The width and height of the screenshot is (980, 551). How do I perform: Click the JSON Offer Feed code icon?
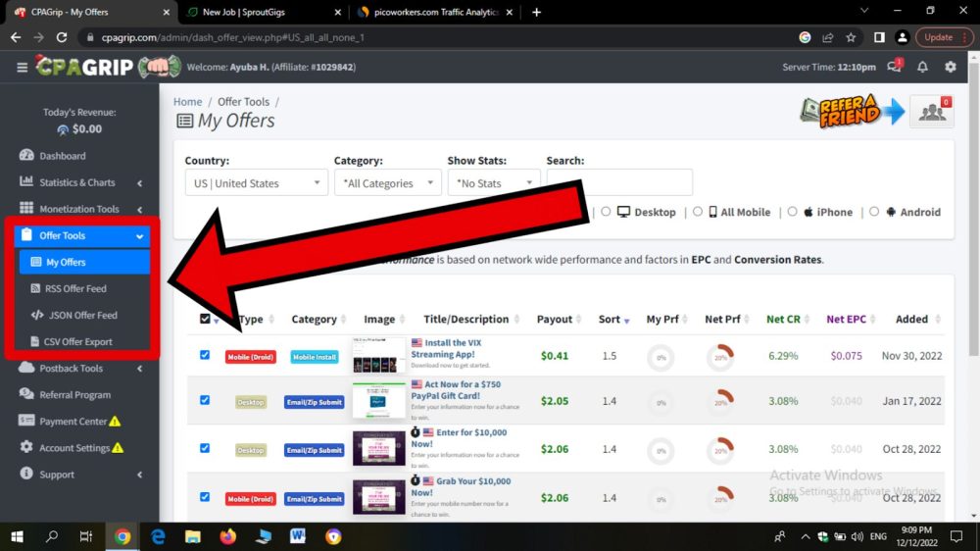37,315
